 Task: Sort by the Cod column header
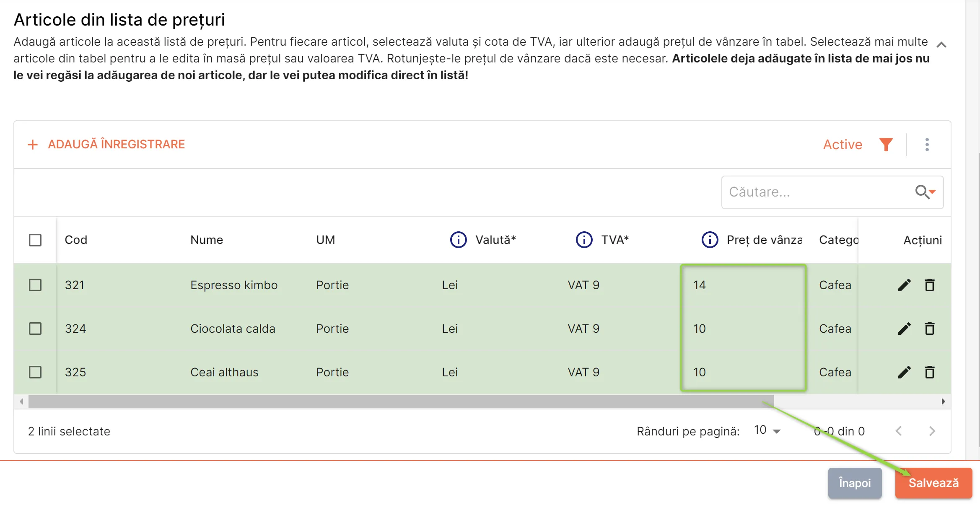[x=76, y=240]
